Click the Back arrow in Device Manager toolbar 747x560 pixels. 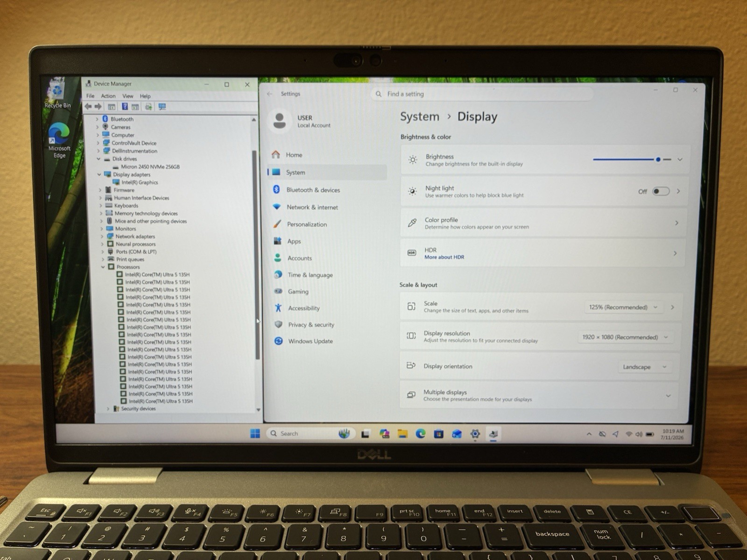click(88, 107)
